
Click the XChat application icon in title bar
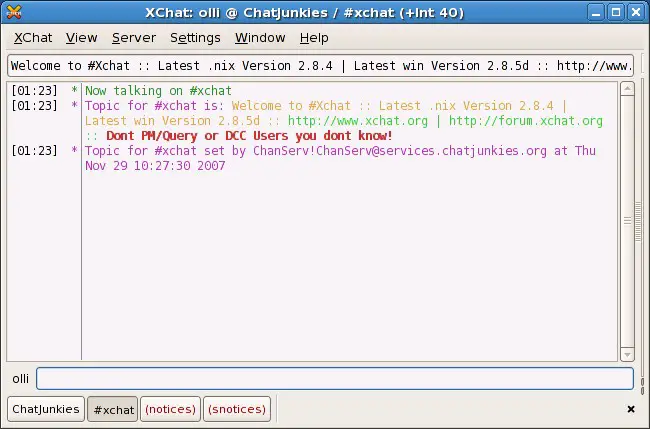[14, 12]
